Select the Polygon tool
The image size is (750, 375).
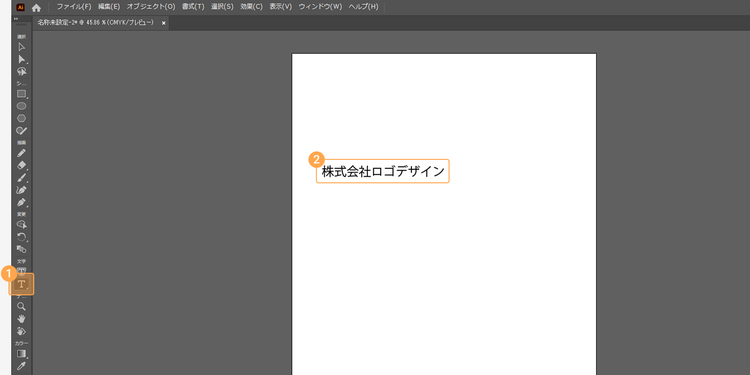point(22,118)
